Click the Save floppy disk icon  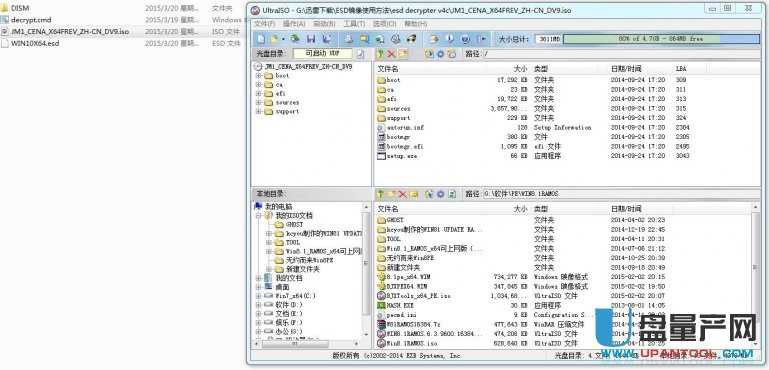[x=311, y=39]
